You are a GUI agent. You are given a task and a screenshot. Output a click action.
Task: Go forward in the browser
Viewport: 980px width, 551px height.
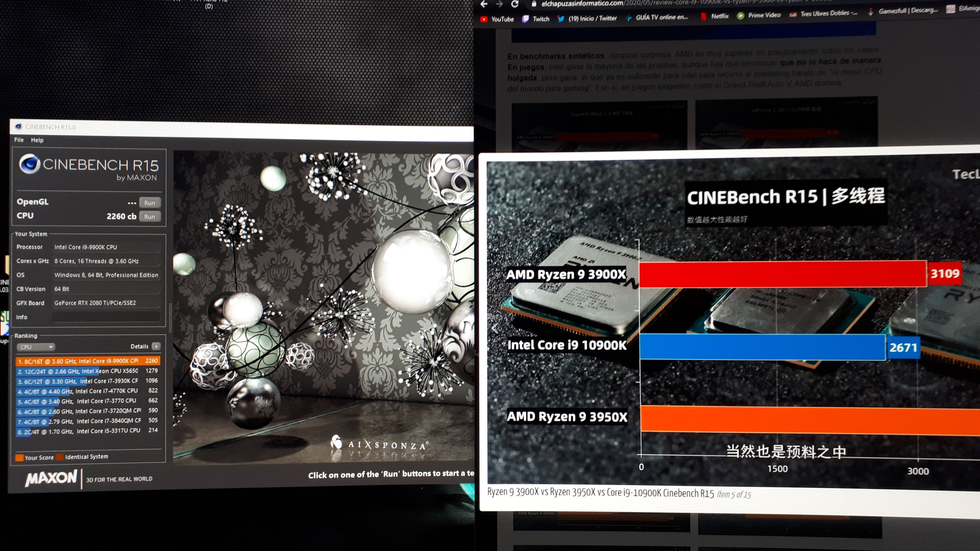tap(499, 4)
